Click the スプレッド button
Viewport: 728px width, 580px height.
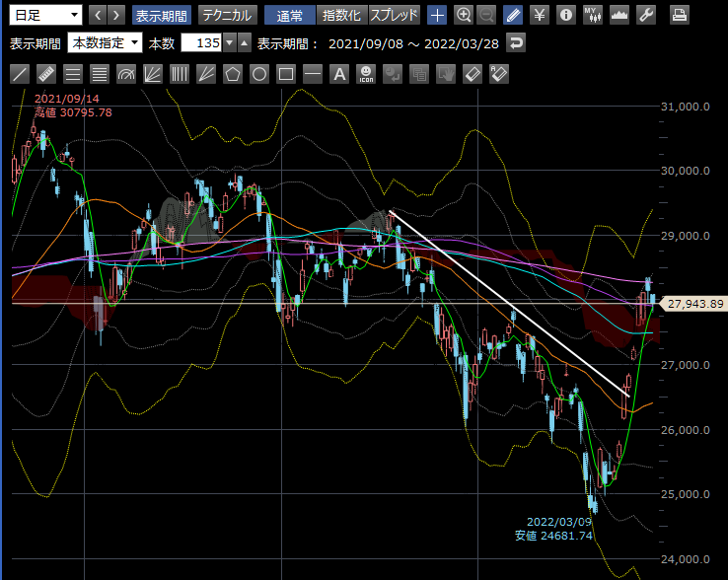point(395,15)
